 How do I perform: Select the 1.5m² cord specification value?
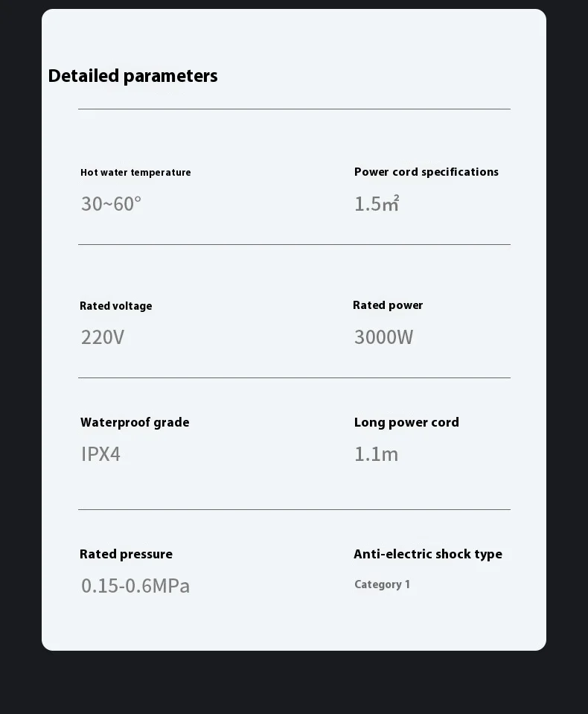click(377, 203)
